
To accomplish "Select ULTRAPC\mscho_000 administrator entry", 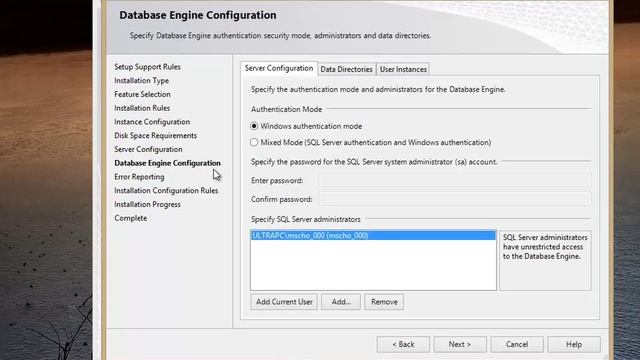I will point(373,236).
